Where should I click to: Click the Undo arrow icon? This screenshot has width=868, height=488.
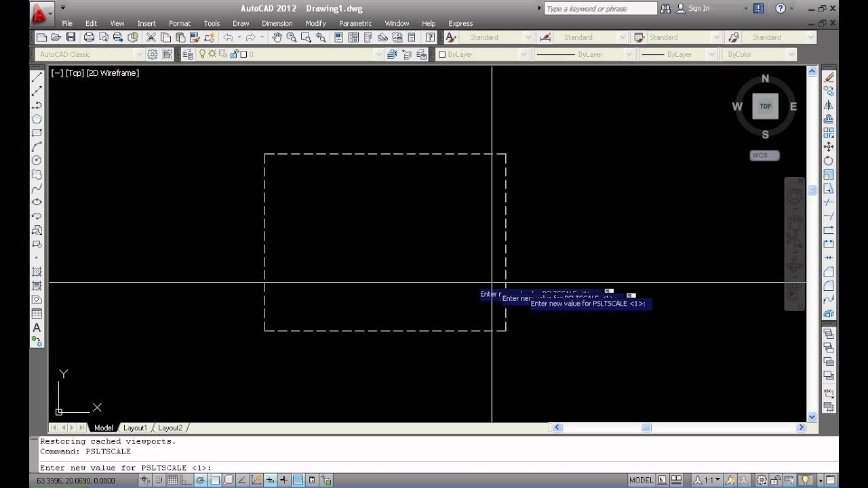coord(228,37)
